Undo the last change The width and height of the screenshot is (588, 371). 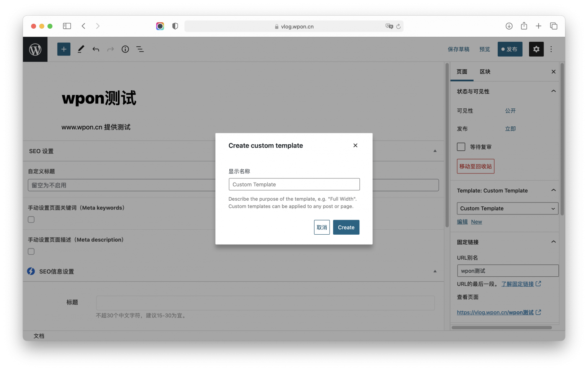coord(96,49)
